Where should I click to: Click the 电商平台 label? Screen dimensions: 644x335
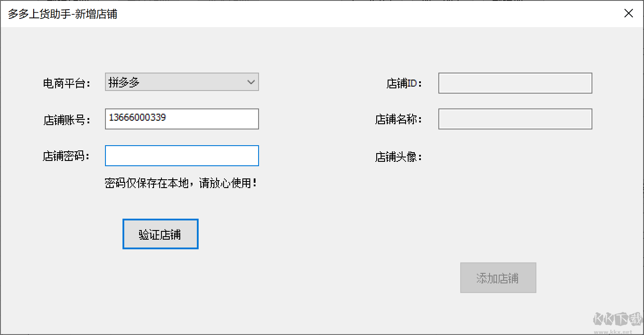coord(66,84)
